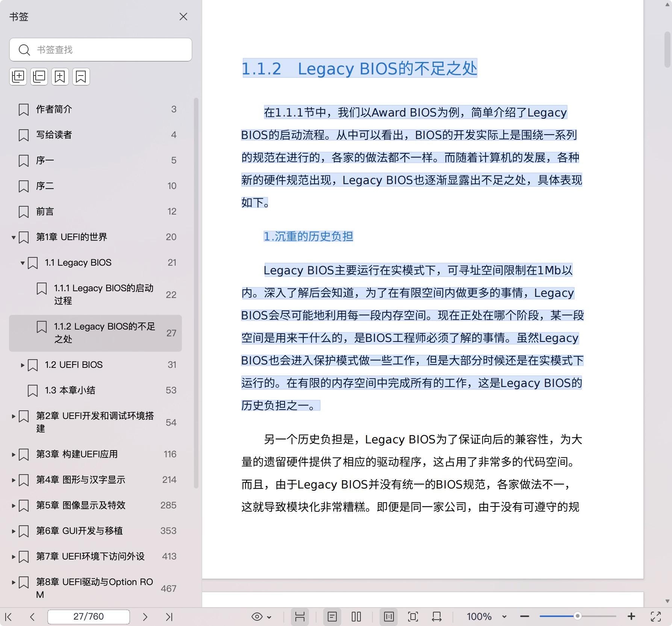Open the eye mode dropdown arrow

click(269, 617)
